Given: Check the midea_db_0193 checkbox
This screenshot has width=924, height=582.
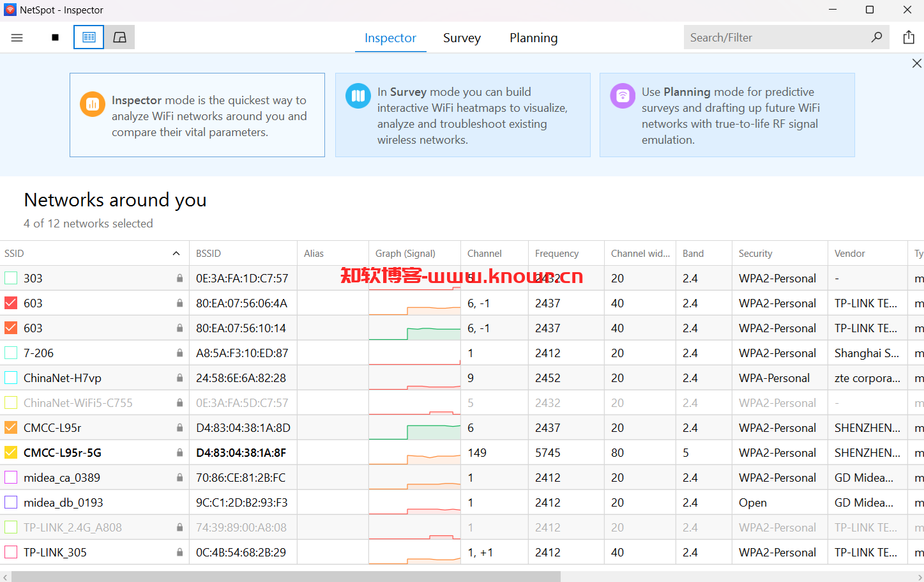Looking at the screenshot, I should [x=11, y=502].
